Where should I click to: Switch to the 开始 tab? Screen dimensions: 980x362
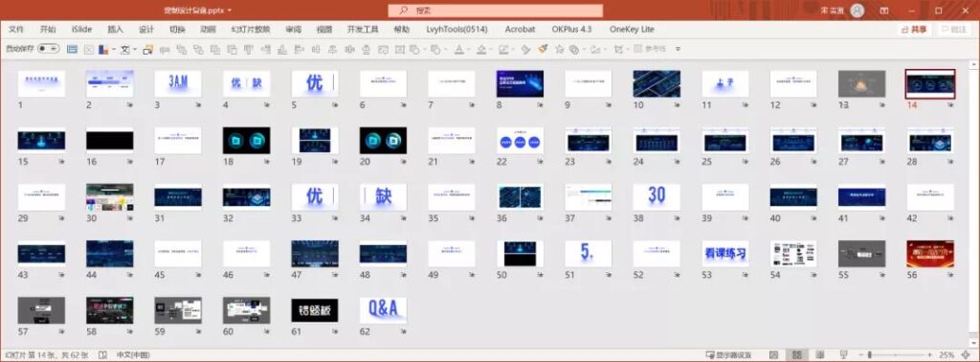(48, 30)
